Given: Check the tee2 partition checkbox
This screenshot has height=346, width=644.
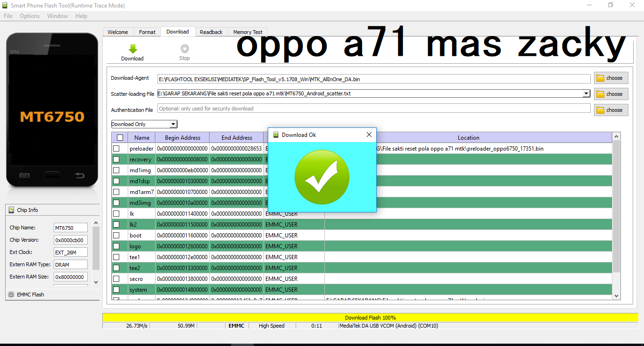Looking at the screenshot, I should coord(116,268).
